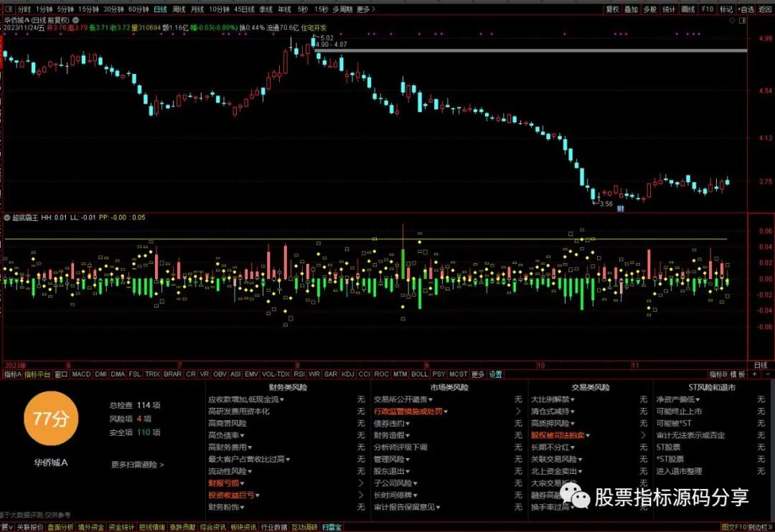Expand the 更多 periods menu
The width and height of the screenshot is (775, 532).
[x=366, y=9]
